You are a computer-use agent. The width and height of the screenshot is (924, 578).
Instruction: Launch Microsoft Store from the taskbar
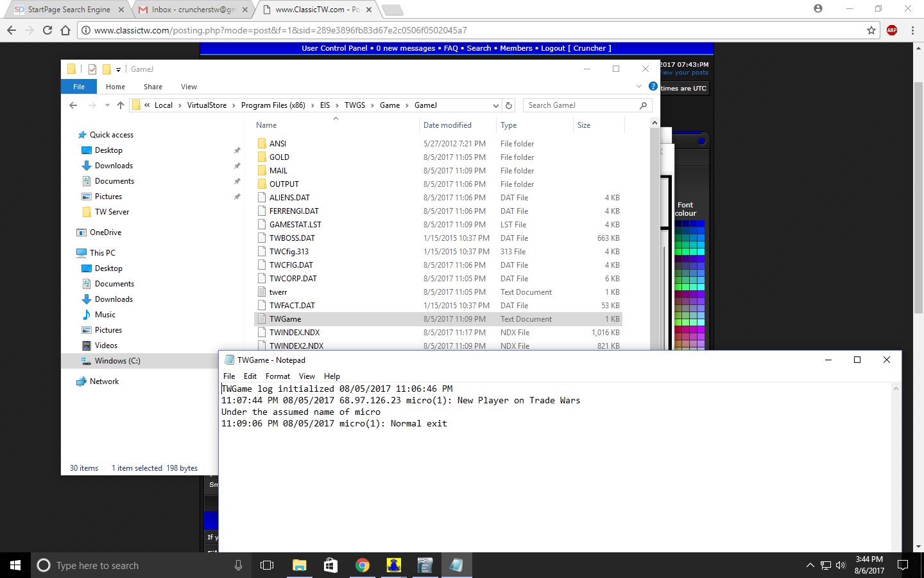click(330, 565)
